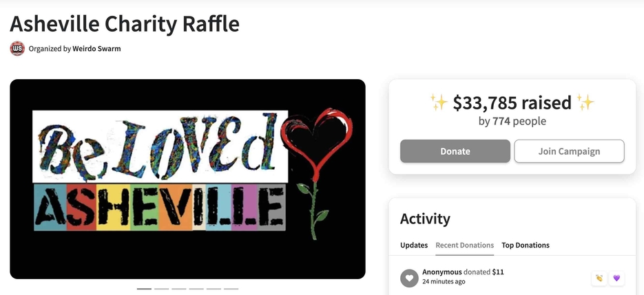Show the fifth carousel slide indicator
The height and width of the screenshot is (295, 644).
pos(214,289)
